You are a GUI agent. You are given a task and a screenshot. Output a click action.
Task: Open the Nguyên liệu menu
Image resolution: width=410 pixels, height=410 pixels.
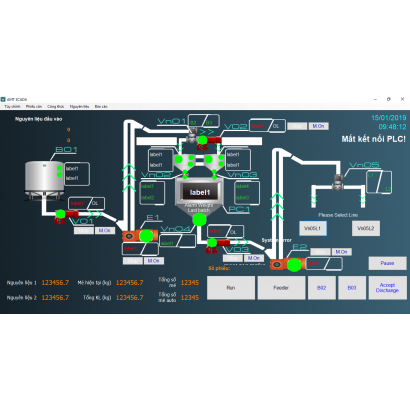click(79, 106)
